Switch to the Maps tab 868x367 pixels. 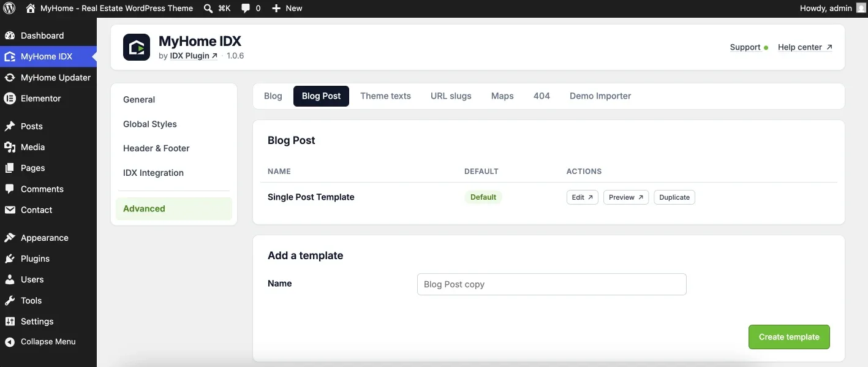[x=502, y=96]
